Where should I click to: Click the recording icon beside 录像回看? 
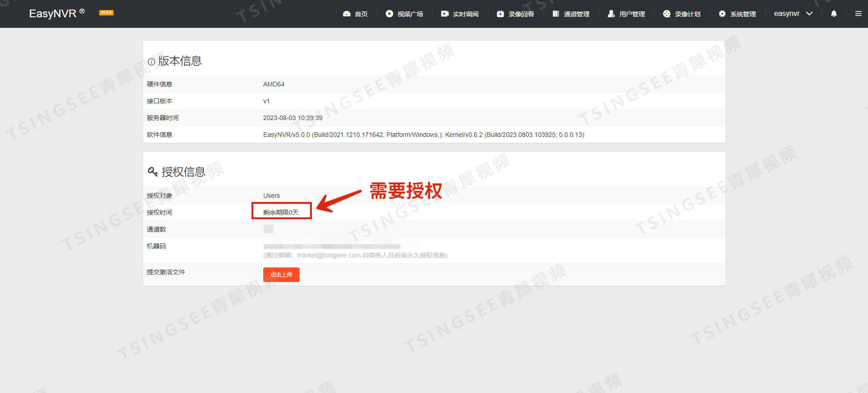(x=500, y=14)
